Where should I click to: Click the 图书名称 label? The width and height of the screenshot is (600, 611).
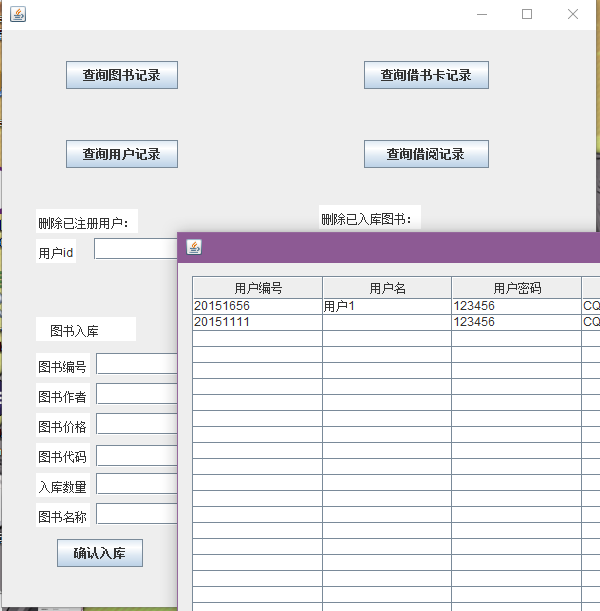[63, 517]
